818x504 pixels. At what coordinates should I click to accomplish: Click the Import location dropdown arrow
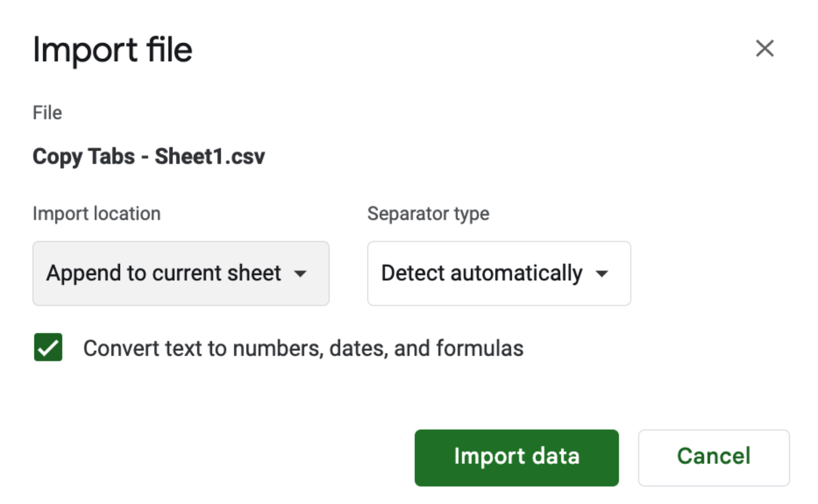point(302,274)
